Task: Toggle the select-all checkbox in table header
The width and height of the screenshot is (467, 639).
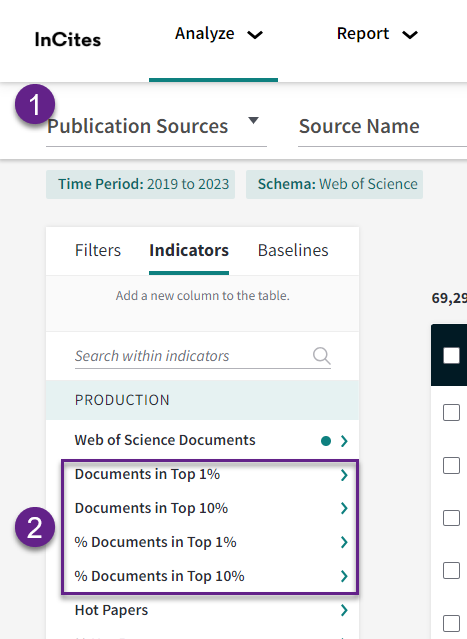Action: (452, 355)
